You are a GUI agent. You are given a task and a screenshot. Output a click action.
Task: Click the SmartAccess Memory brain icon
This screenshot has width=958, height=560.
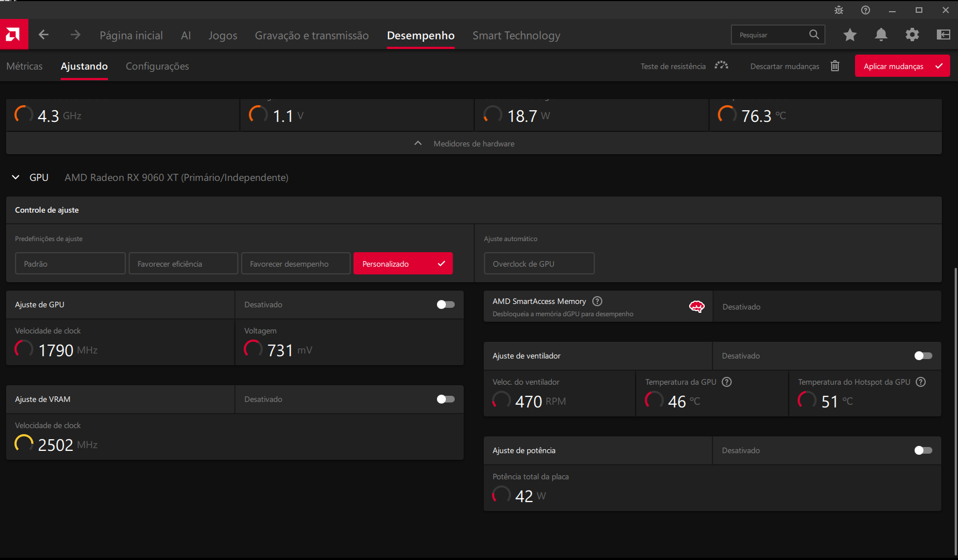[697, 307]
